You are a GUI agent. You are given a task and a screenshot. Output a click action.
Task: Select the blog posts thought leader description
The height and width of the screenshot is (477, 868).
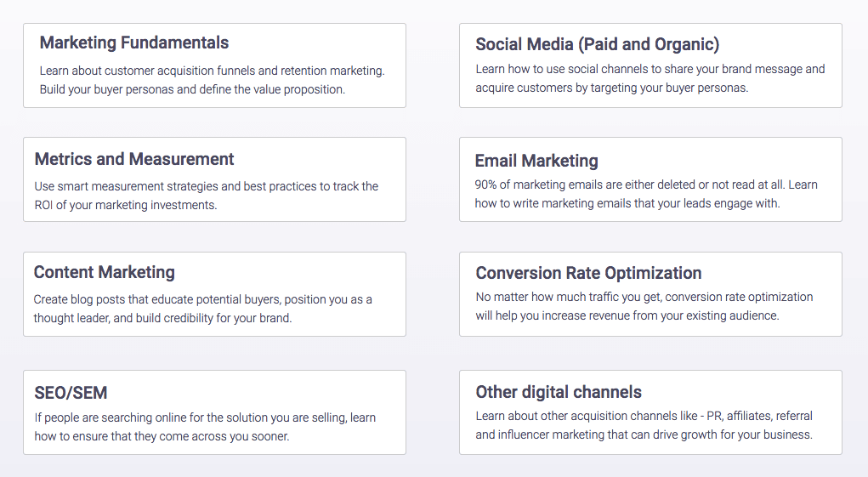202,309
